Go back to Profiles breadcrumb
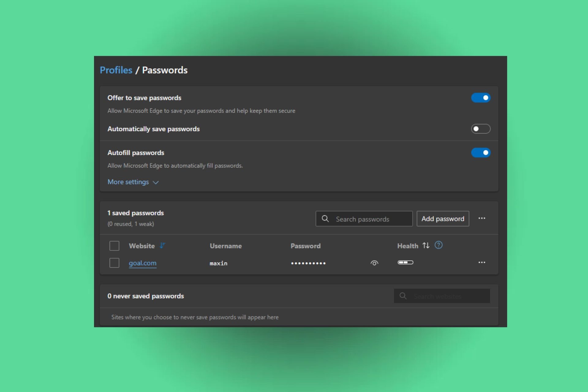Image resolution: width=588 pixels, height=392 pixels. pos(116,70)
